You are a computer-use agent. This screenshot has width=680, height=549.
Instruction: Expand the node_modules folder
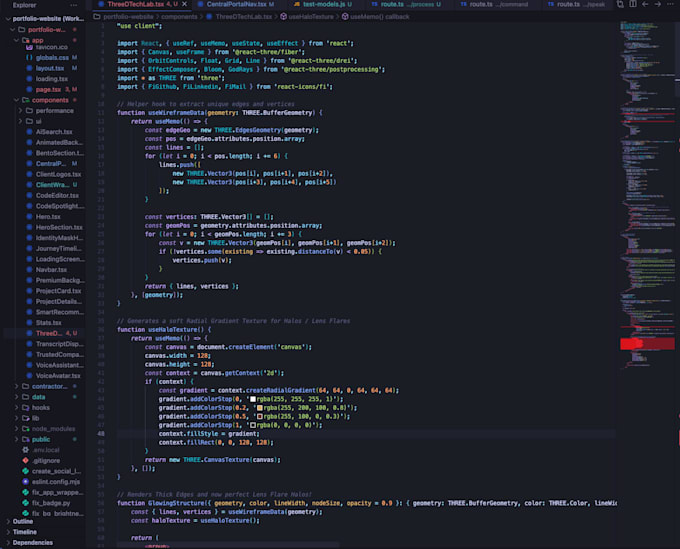[16, 428]
